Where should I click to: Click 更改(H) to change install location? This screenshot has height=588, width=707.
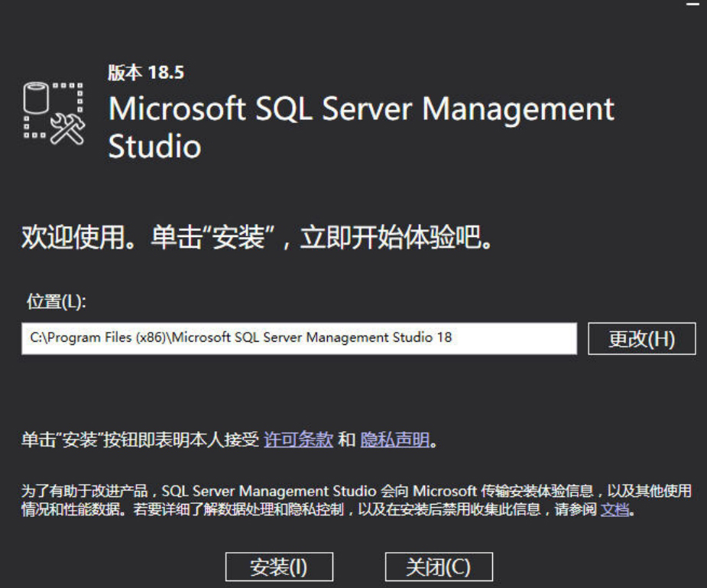(x=641, y=339)
